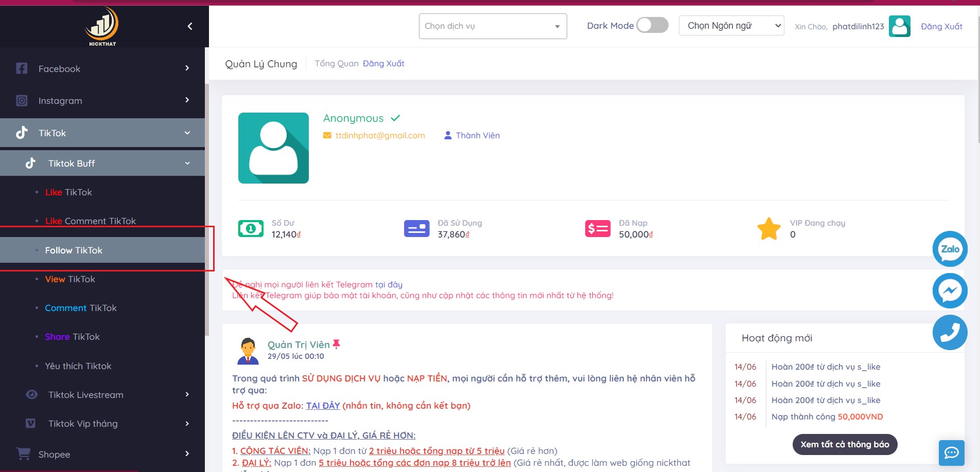
Task: Select Like TikTok in sidebar
Action: 68,192
